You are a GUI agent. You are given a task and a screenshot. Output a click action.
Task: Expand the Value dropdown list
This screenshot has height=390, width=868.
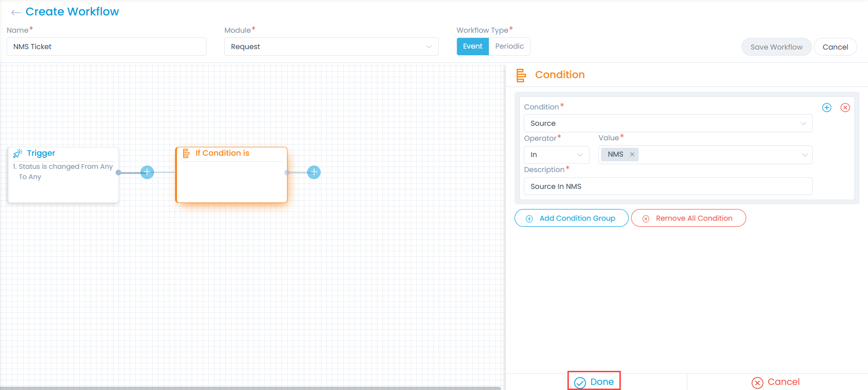[805, 155]
